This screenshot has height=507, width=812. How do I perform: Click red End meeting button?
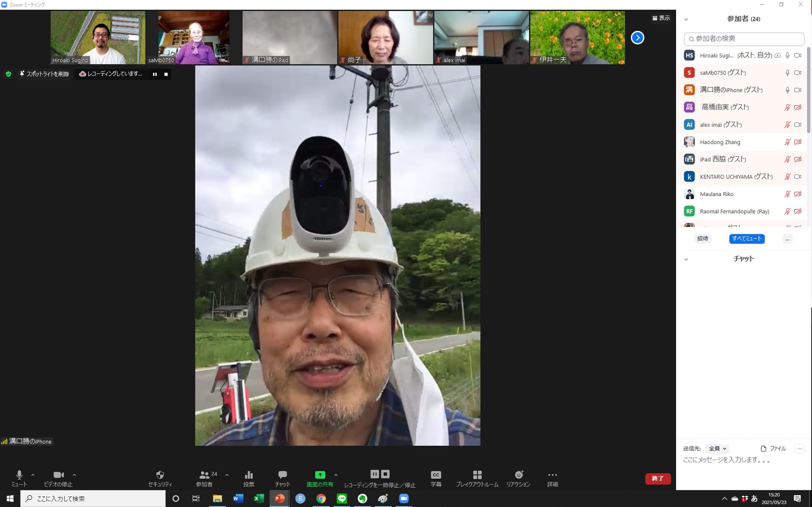(658, 478)
